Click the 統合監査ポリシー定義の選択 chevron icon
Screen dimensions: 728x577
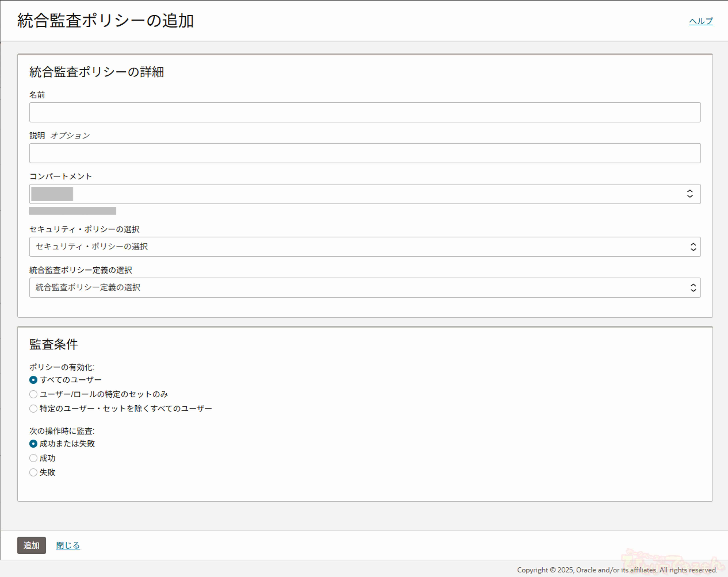click(693, 287)
